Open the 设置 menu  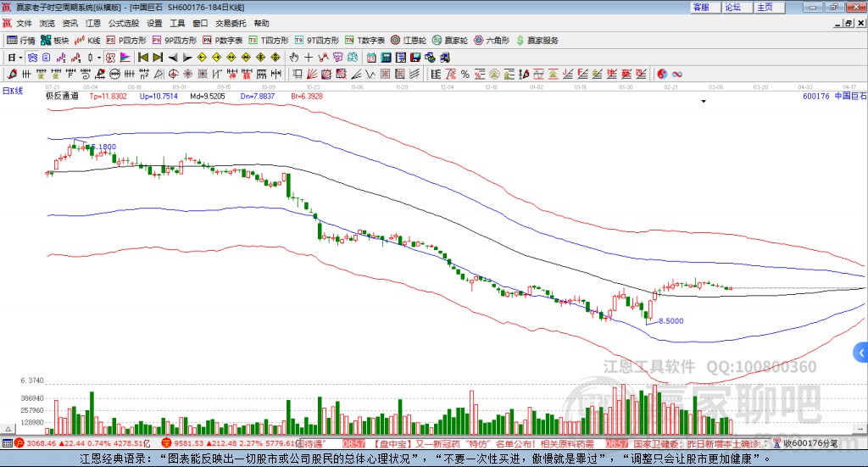[154, 23]
